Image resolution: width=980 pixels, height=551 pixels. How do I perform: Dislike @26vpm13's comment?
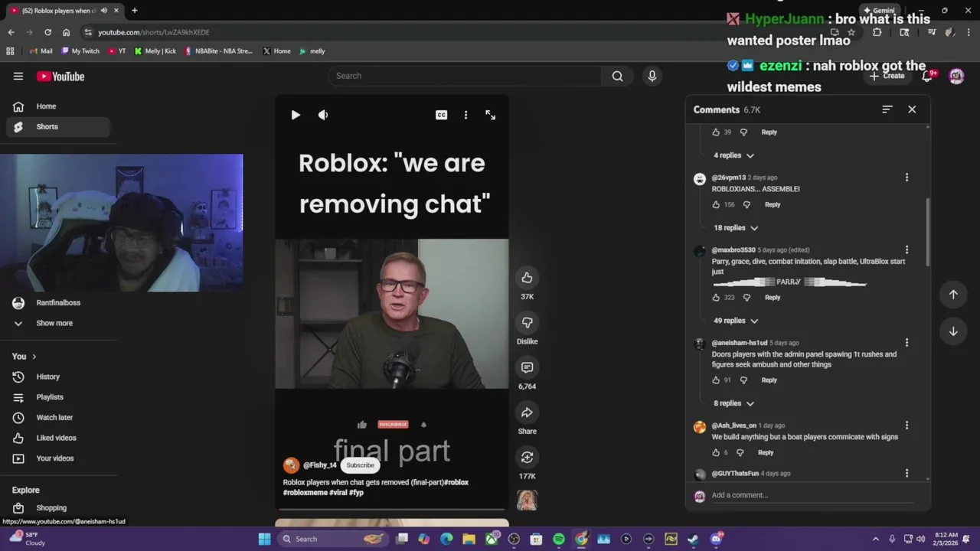click(x=746, y=204)
